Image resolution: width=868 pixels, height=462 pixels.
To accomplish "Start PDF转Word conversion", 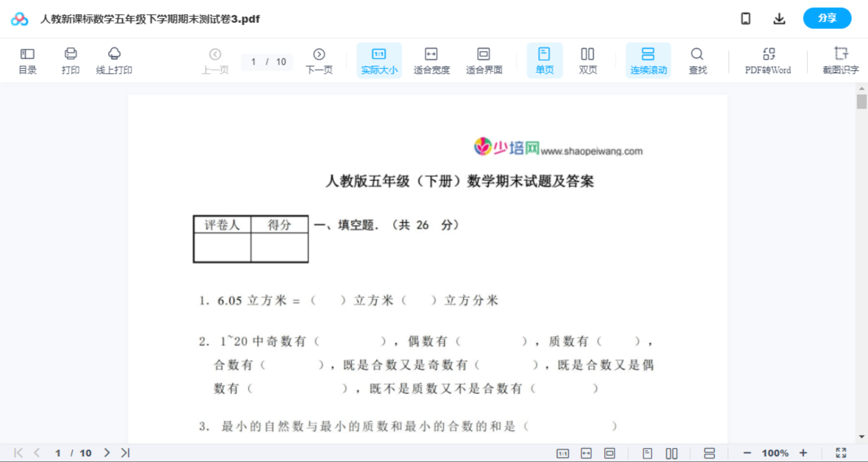I will tap(767, 60).
